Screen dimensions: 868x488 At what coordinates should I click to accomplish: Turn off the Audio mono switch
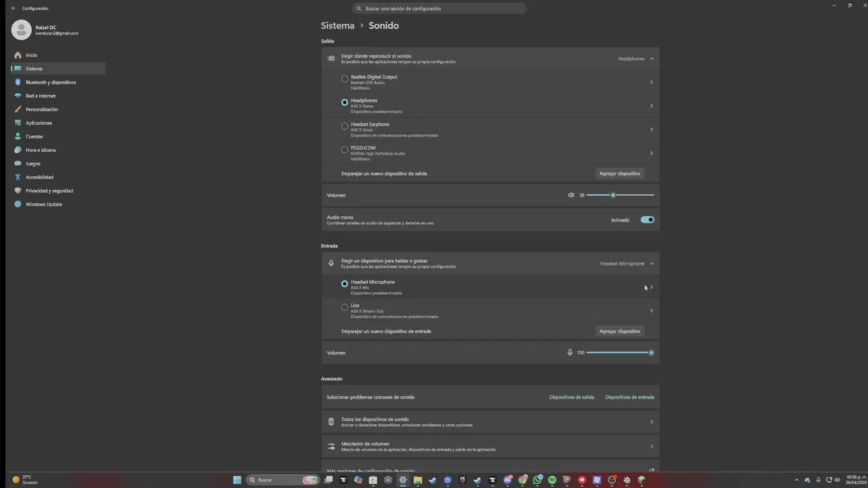[648, 220]
